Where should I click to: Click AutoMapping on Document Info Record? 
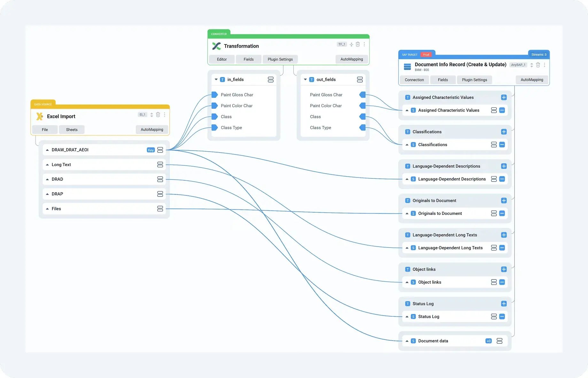[532, 80]
